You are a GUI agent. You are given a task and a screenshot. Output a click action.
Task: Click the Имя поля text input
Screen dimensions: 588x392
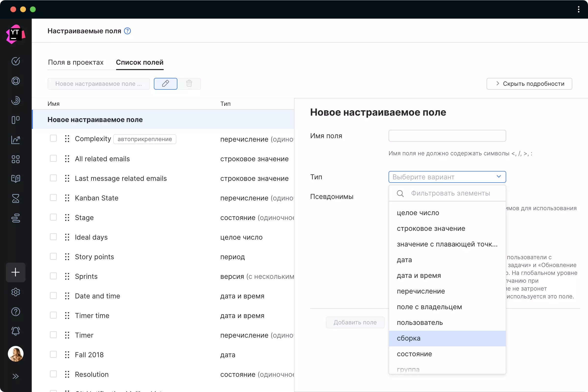[x=447, y=136]
